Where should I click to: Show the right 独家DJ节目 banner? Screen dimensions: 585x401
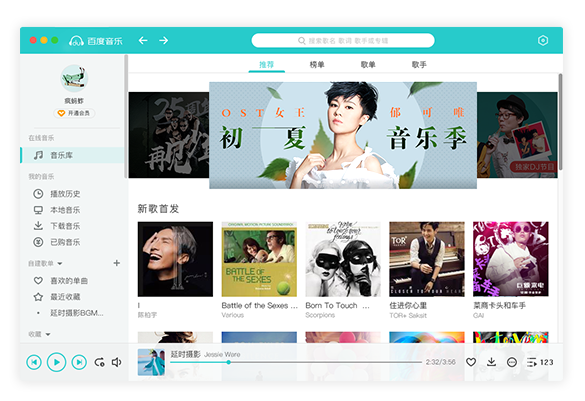click(x=517, y=135)
